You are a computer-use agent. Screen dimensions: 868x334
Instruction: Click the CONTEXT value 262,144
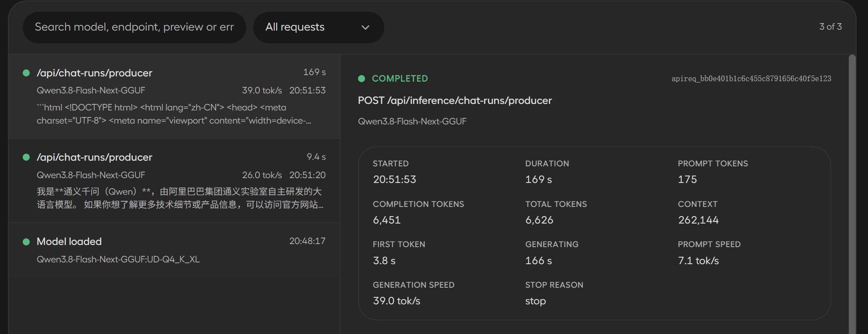coord(698,220)
